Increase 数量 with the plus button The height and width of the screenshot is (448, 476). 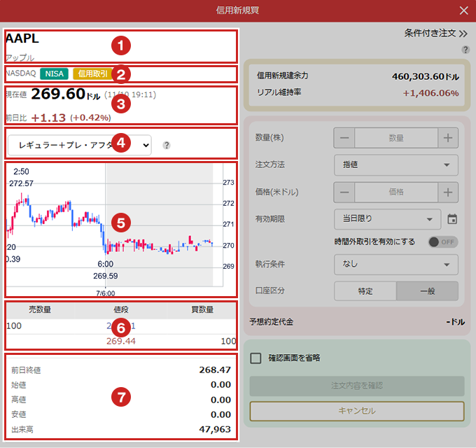(448, 139)
